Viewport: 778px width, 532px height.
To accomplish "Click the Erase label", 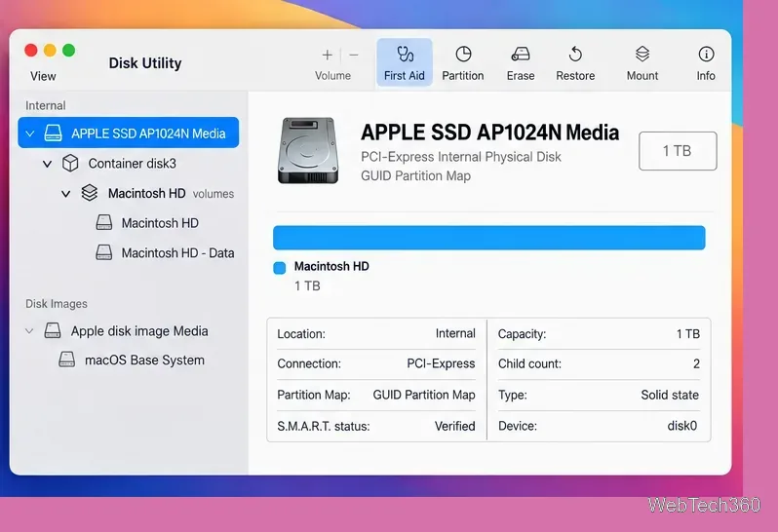I will [x=521, y=76].
